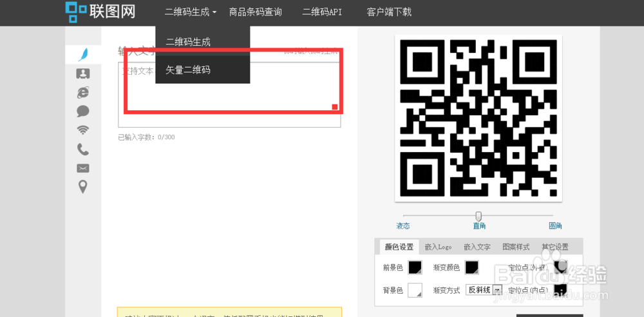Open the 渐变方式 反斜线 dropdown
Screen dimensions: 644x317
[484, 290]
